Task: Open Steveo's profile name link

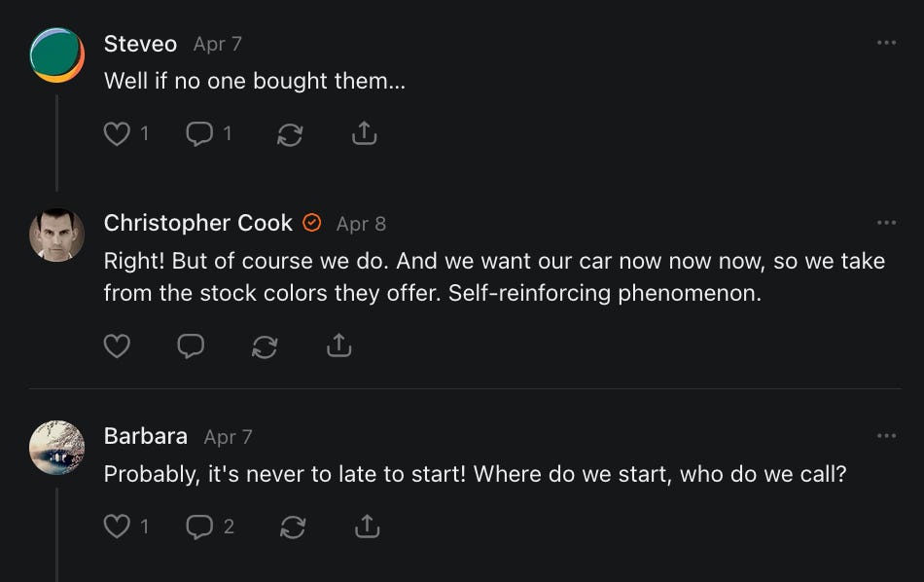Action: (140, 44)
